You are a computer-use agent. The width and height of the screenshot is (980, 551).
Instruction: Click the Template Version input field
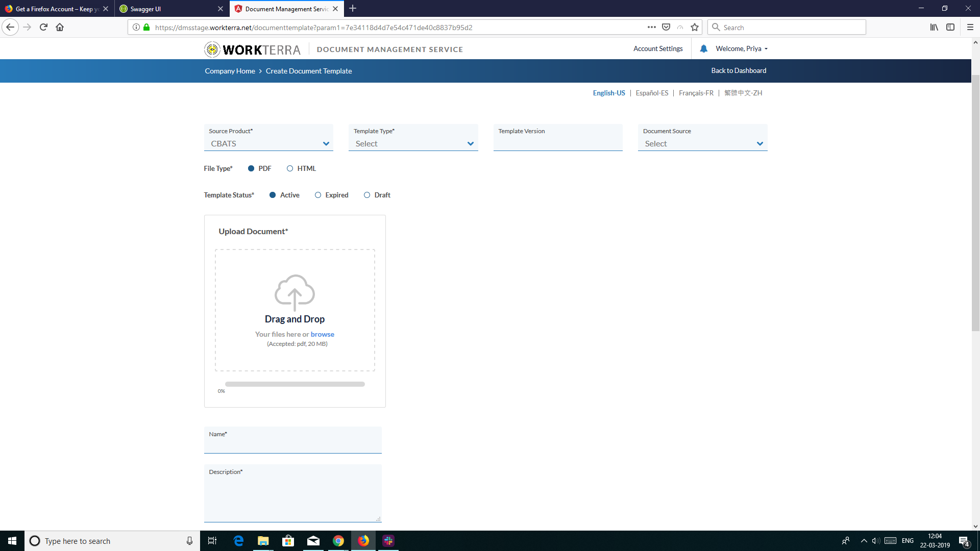558,138
